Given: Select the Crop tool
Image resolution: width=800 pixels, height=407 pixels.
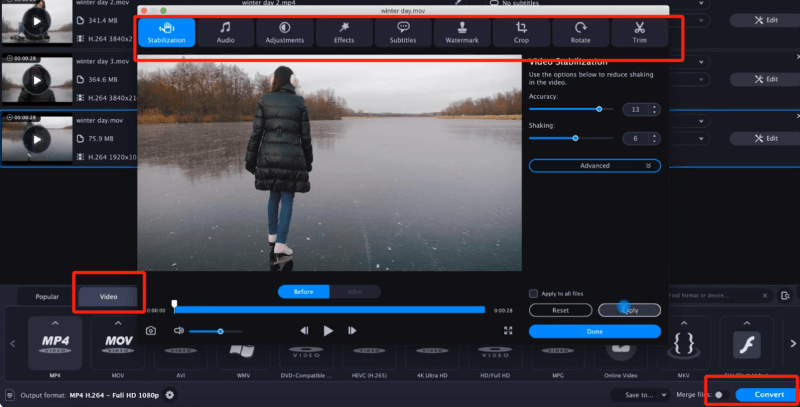Looking at the screenshot, I should [x=521, y=33].
